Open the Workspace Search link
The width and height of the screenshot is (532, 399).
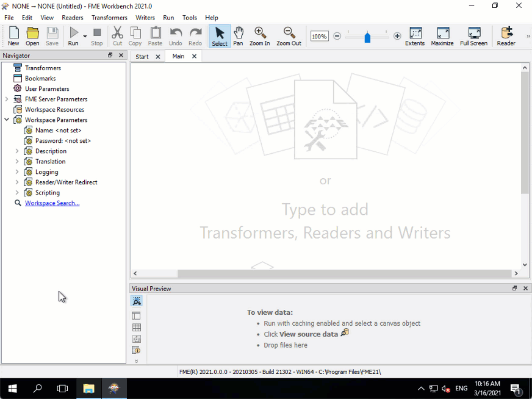coord(52,203)
